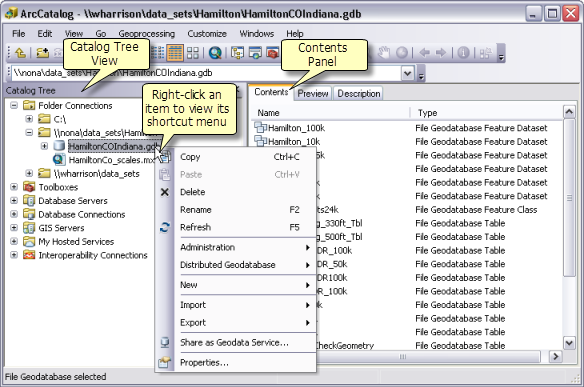
Task: Click the Connect To Folder icon
Action: (42, 53)
